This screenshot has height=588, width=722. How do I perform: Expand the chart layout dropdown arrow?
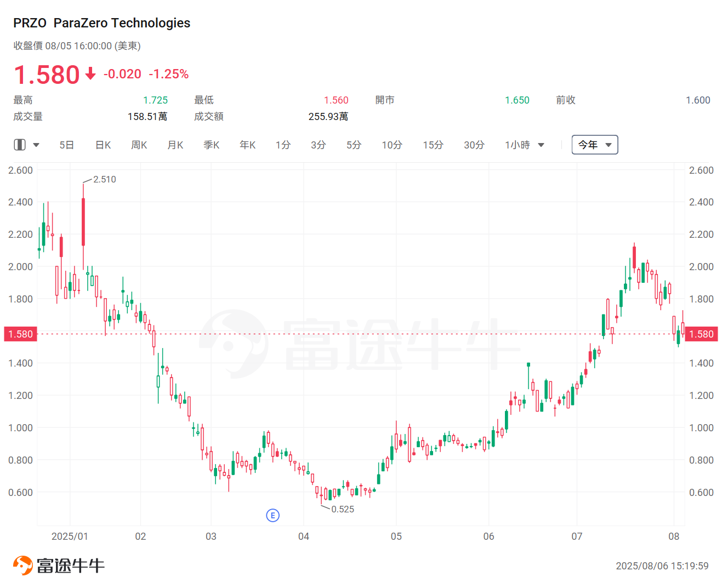click(36, 145)
